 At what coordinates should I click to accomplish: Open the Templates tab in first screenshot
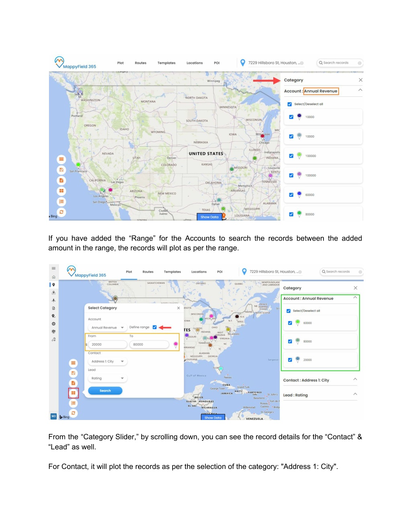(167, 63)
